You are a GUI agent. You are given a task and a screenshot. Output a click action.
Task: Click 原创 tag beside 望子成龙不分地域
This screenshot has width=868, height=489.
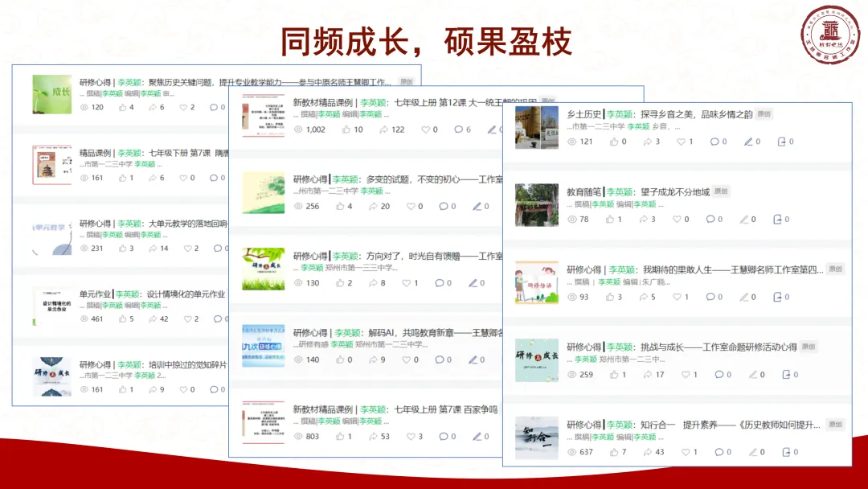[721, 191]
